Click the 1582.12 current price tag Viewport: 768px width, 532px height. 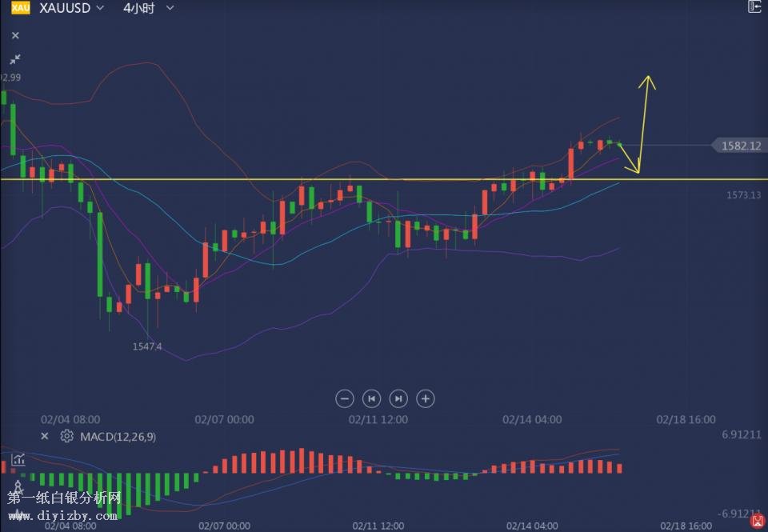pyautogui.click(x=739, y=146)
